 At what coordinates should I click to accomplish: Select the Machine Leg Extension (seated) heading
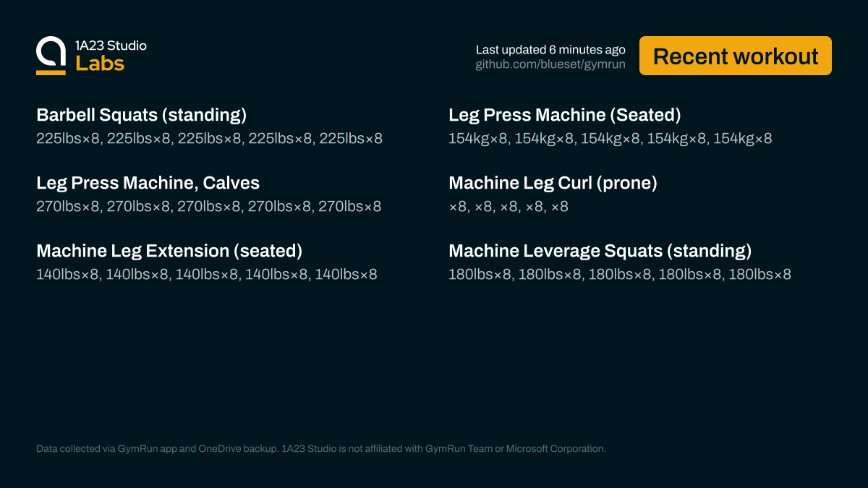169,251
